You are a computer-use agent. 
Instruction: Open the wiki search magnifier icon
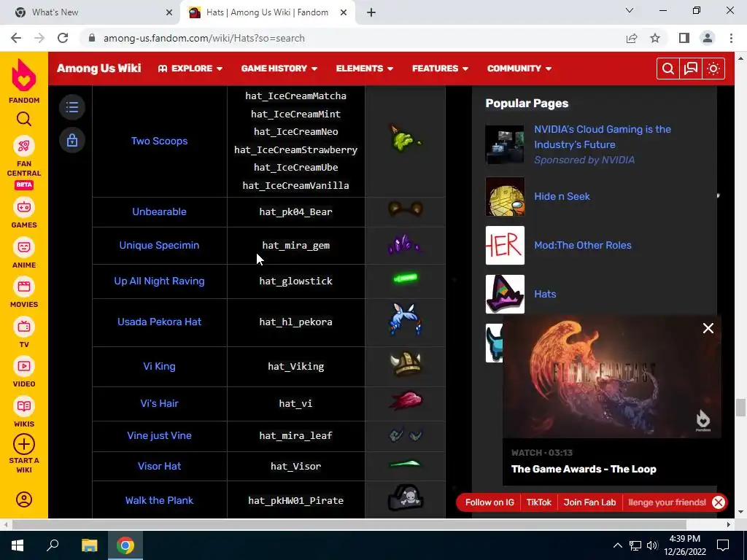click(668, 69)
